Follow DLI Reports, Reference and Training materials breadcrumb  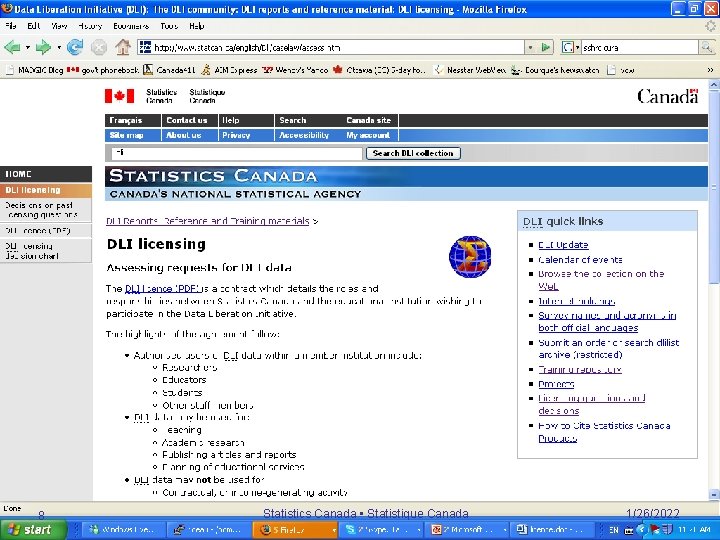(x=208, y=221)
